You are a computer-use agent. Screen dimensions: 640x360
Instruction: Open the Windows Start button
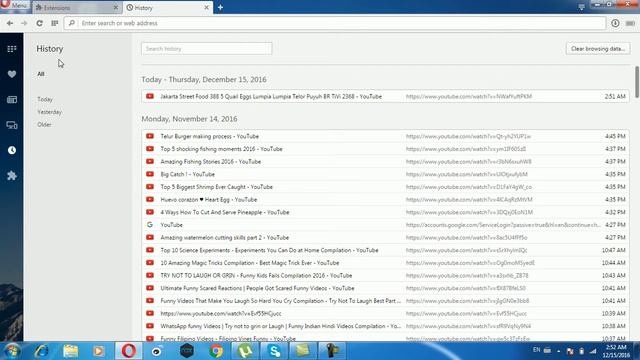pos(11,351)
